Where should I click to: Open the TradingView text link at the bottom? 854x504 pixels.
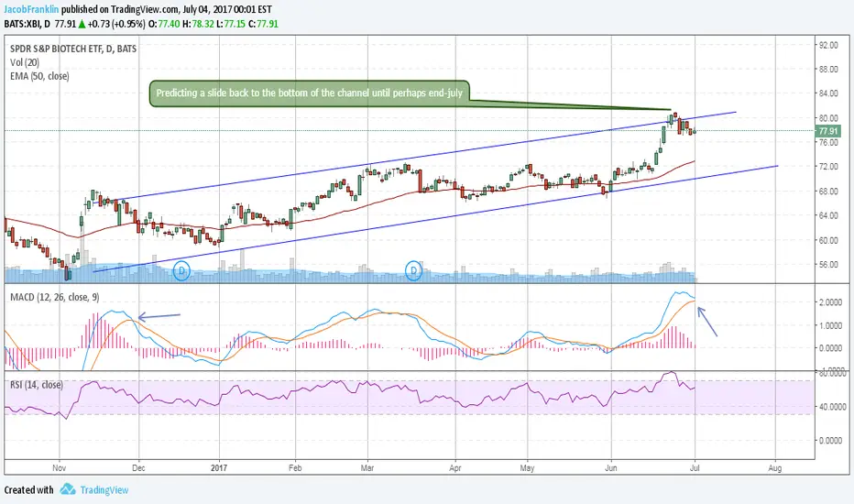tap(104, 490)
